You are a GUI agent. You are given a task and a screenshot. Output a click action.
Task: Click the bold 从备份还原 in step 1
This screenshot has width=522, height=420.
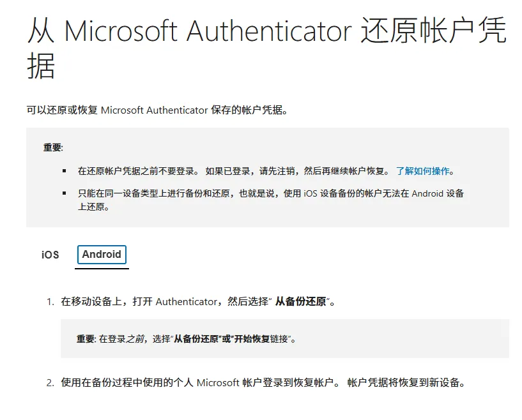[300, 301]
